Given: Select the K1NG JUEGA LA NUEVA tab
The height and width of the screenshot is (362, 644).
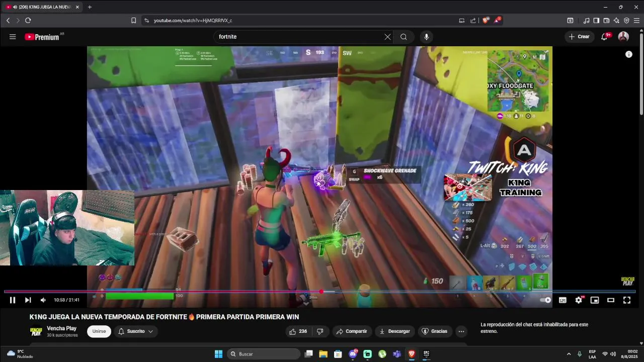Looking at the screenshot, I should click(41, 7).
